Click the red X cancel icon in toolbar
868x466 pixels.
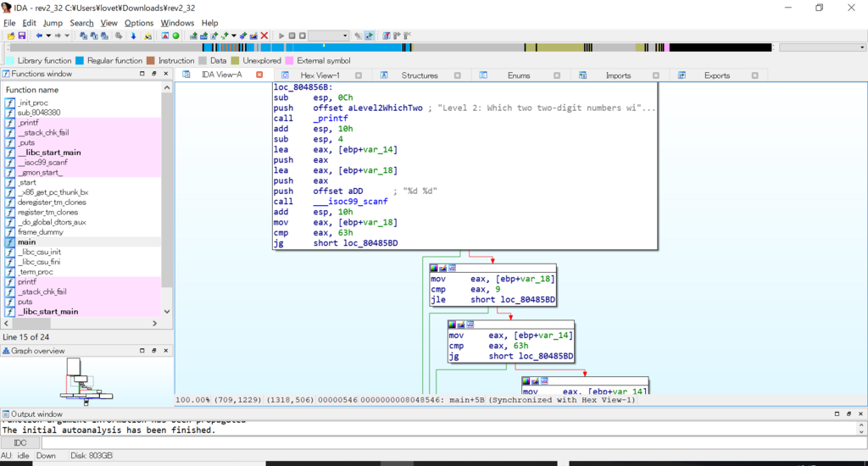pyautogui.click(x=264, y=36)
